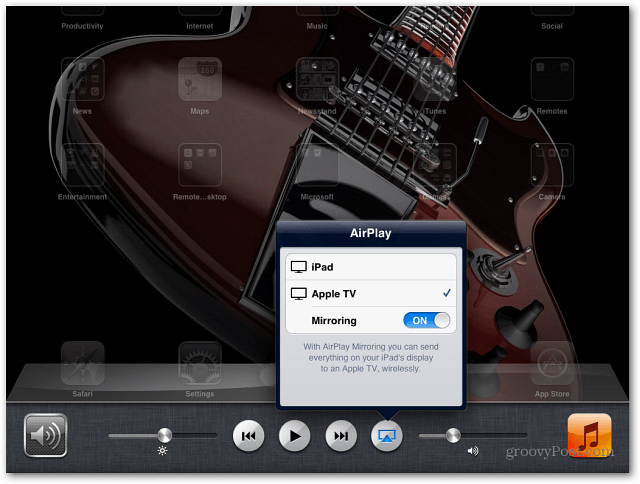Image resolution: width=640 pixels, height=484 pixels.
Task: Open the dimmed App Store app
Action: 552,363
